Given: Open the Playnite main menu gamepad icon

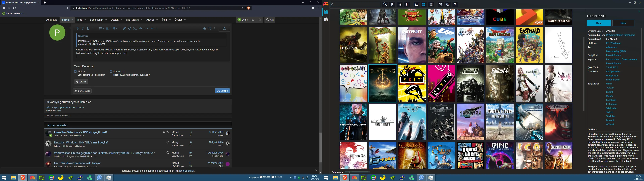Looking at the screenshot, I should tap(326, 4).
